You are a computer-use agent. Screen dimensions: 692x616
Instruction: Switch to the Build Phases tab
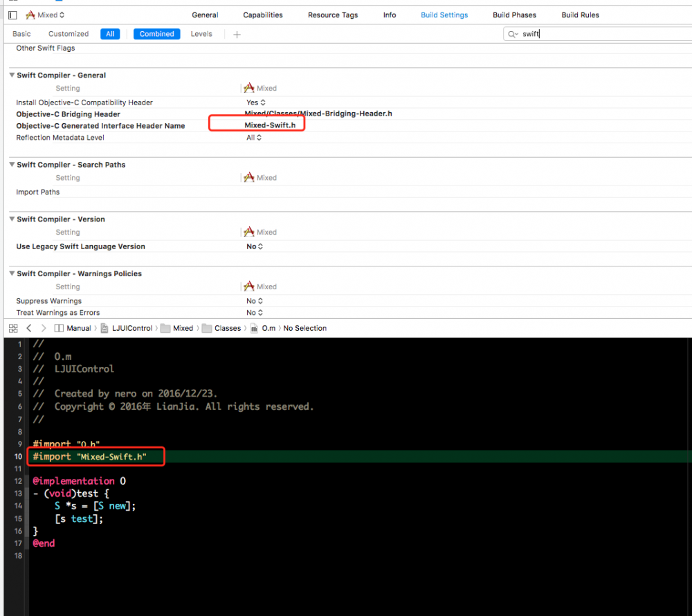(x=514, y=15)
